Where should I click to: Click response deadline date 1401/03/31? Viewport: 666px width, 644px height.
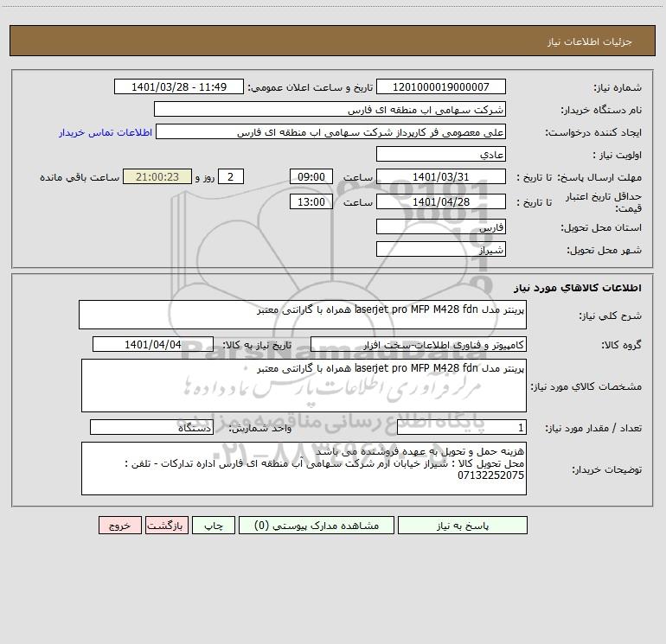tap(441, 176)
